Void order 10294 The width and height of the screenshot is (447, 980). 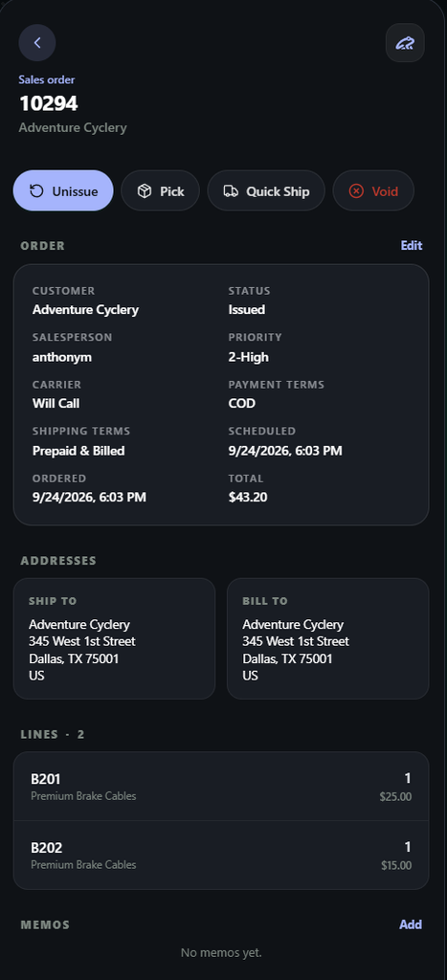[x=373, y=190]
